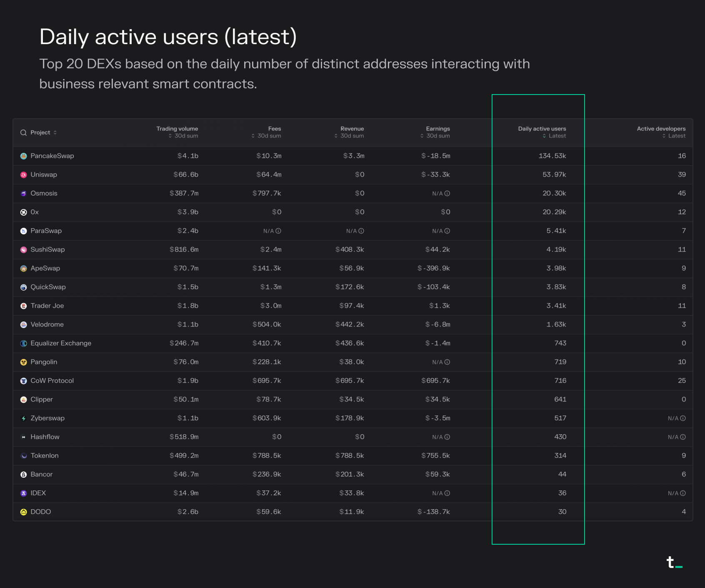
Task: Select the Equalizer Exchange project name
Action: (61, 344)
